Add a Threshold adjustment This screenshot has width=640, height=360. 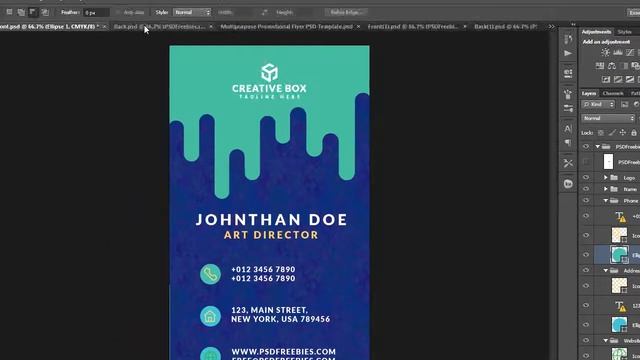click(x=630, y=79)
